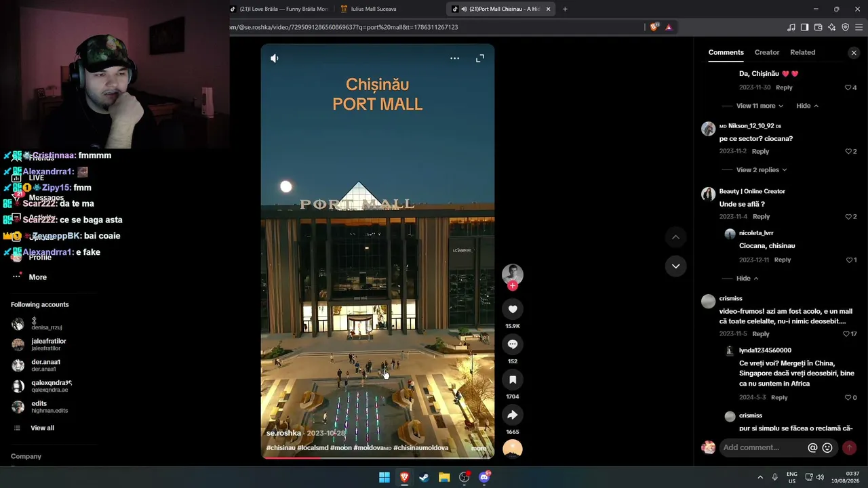Collapse replies using Hide beside "View 11 more"
This screenshot has height=488, width=868.
click(807, 106)
